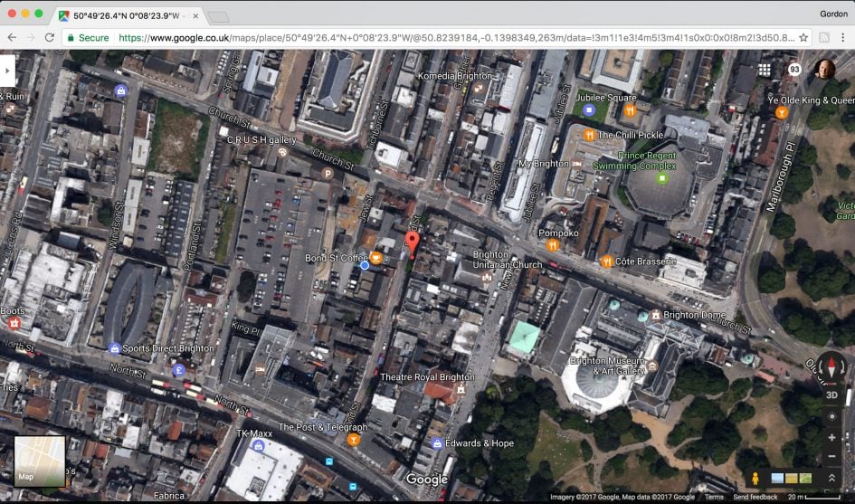
Task: Select the Boots pharmacy icon
Action: point(14,323)
